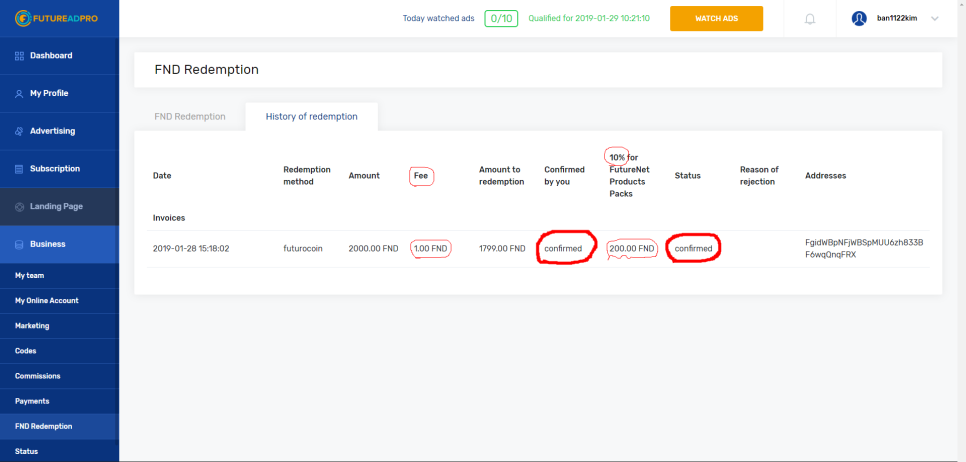This screenshot has width=966, height=462.
Task: Click the Amount column header
Action: tap(364, 176)
